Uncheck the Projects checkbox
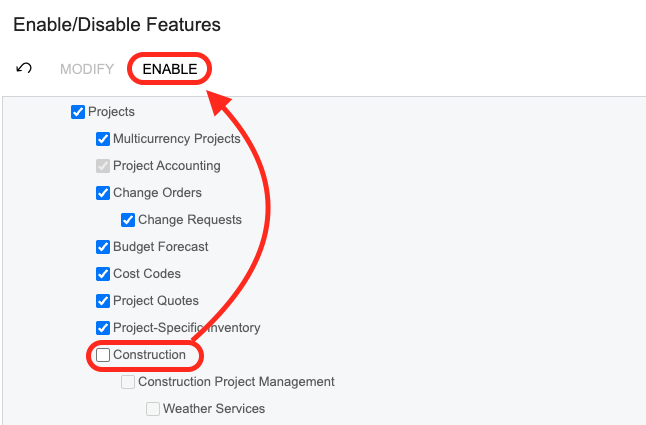 coord(78,112)
